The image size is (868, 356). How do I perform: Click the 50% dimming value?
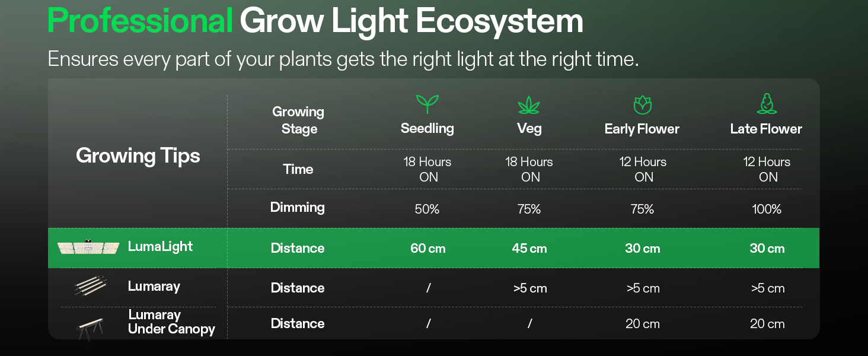(427, 209)
